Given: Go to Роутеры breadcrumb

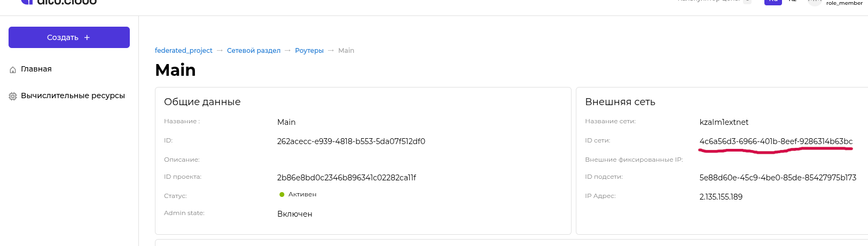Looking at the screenshot, I should coord(309,51).
